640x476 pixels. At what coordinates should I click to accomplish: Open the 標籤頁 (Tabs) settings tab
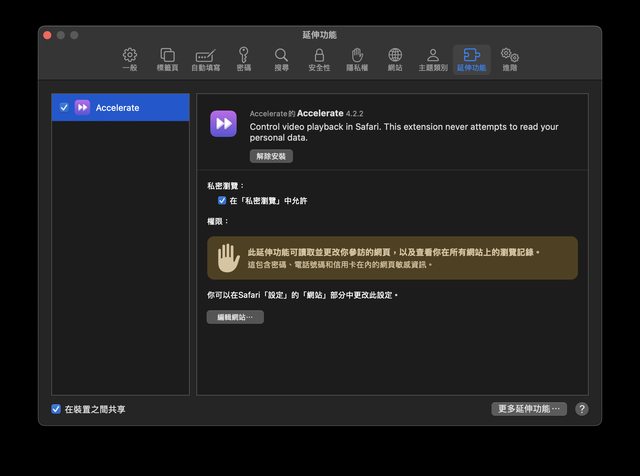coord(167,60)
